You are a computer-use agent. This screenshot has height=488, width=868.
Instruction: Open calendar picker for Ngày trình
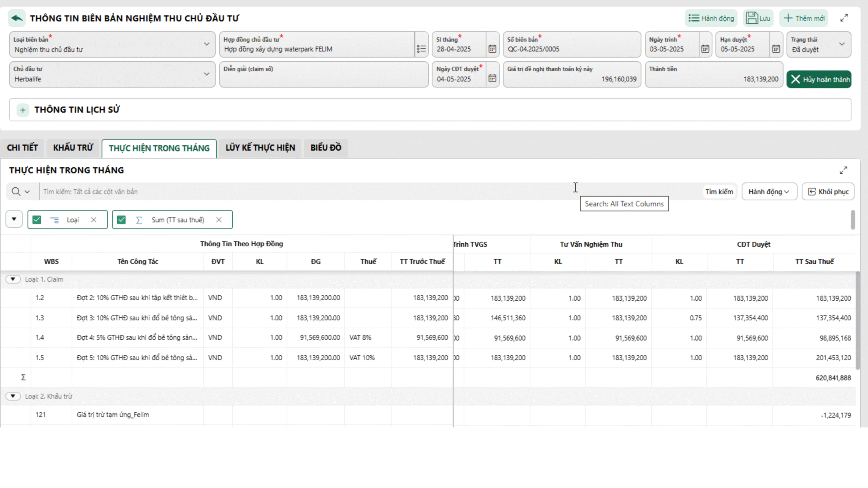[705, 49]
